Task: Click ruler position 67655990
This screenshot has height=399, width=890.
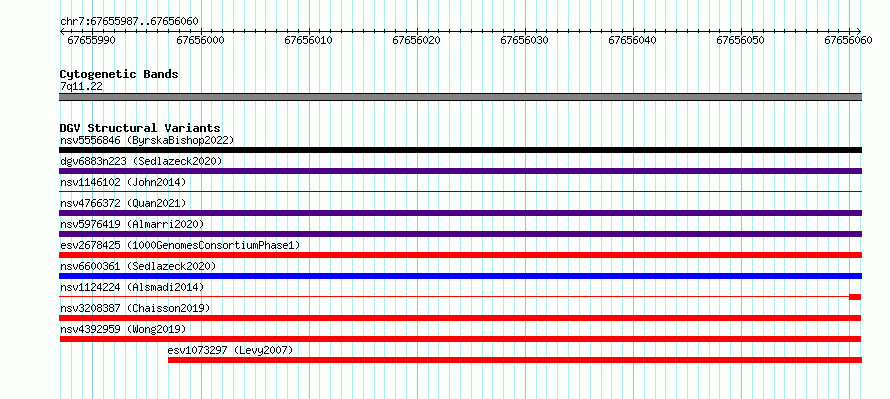Action: [92, 40]
